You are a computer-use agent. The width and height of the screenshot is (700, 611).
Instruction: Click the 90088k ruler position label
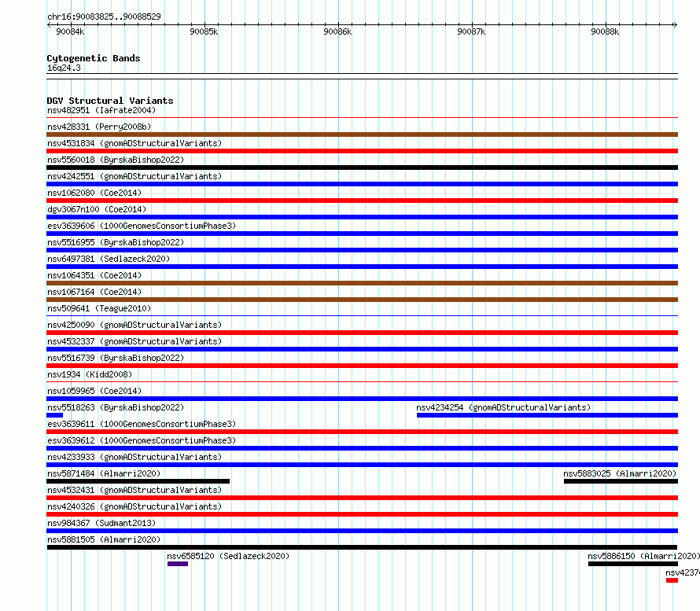pos(605,31)
